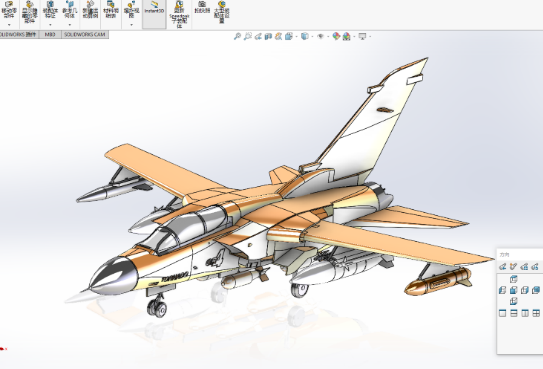
Task: Expand Reference Geometry dropdown arrow
Action: tap(70, 25)
